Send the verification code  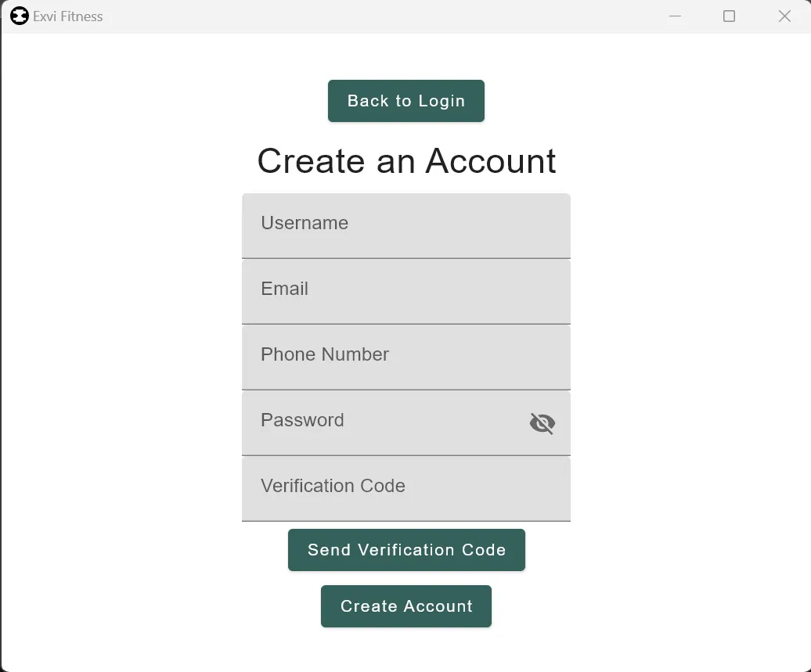[406, 550]
